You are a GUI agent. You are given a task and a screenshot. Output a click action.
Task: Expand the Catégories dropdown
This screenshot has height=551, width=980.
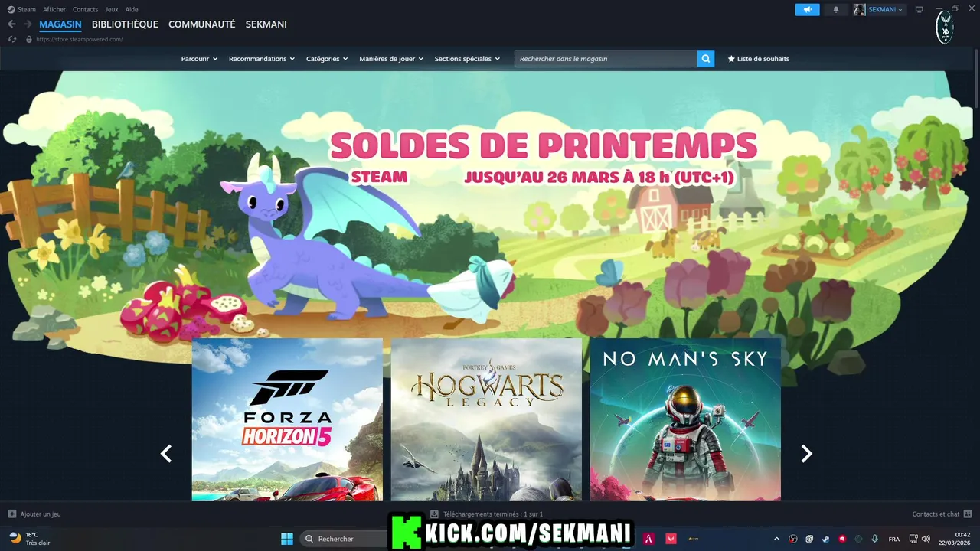point(327,59)
